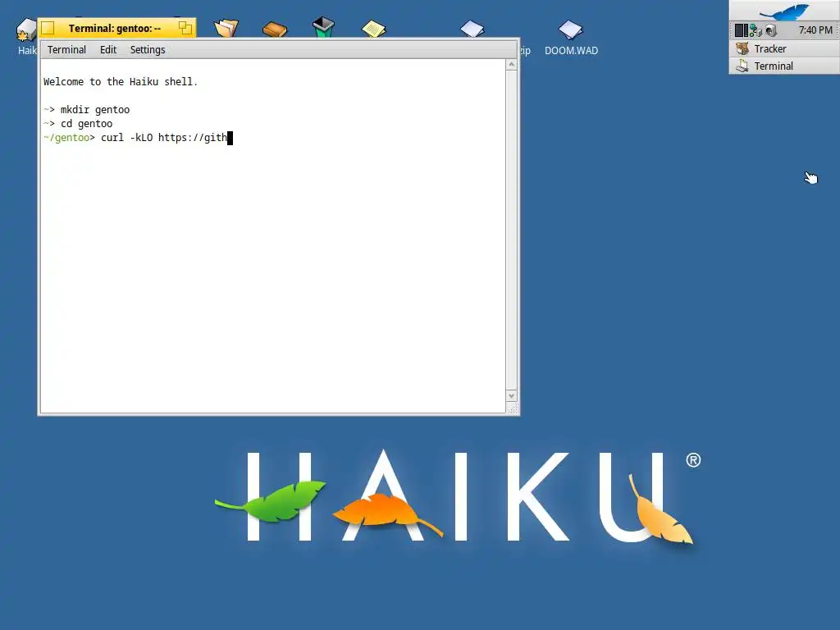Select the DOOM.WAD file icon

click(x=571, y=30)
